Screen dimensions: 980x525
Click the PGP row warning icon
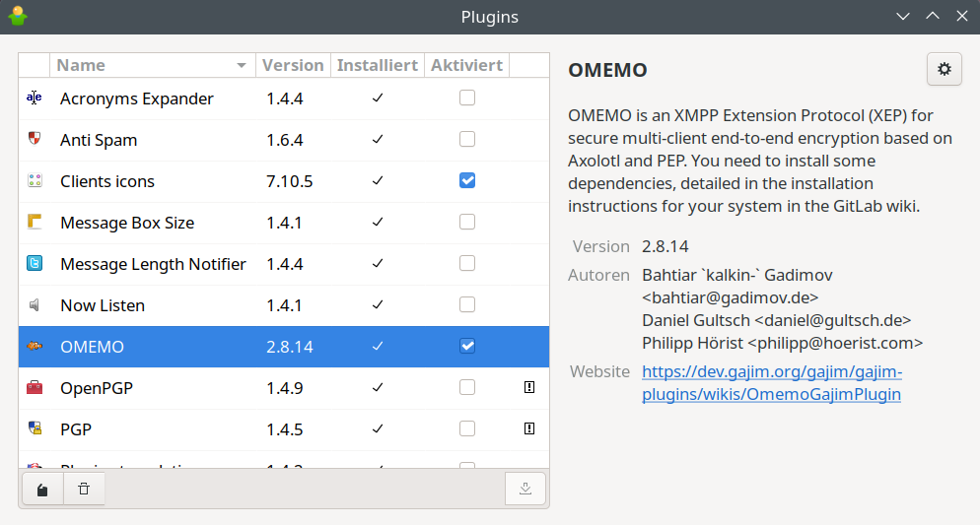(528, 428)
